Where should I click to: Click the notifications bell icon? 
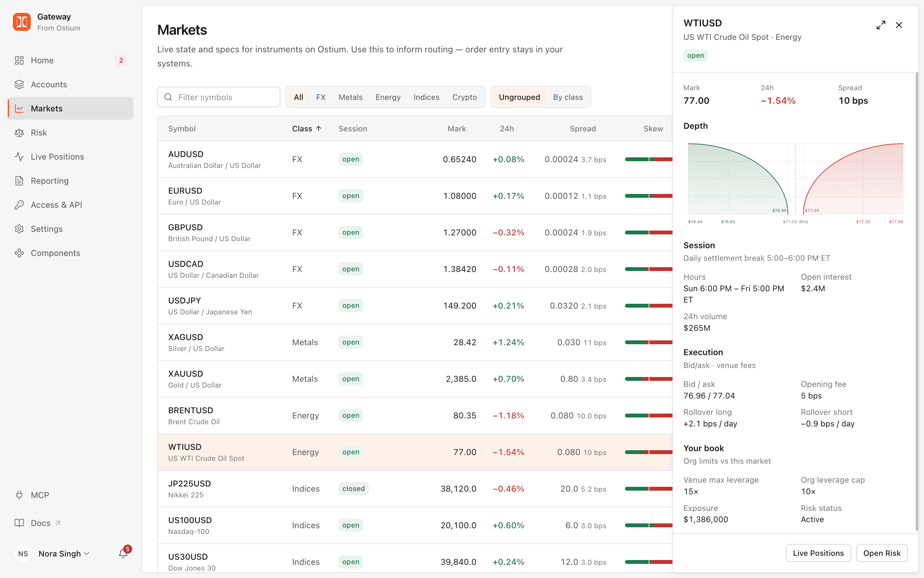(x=123, y=554)
